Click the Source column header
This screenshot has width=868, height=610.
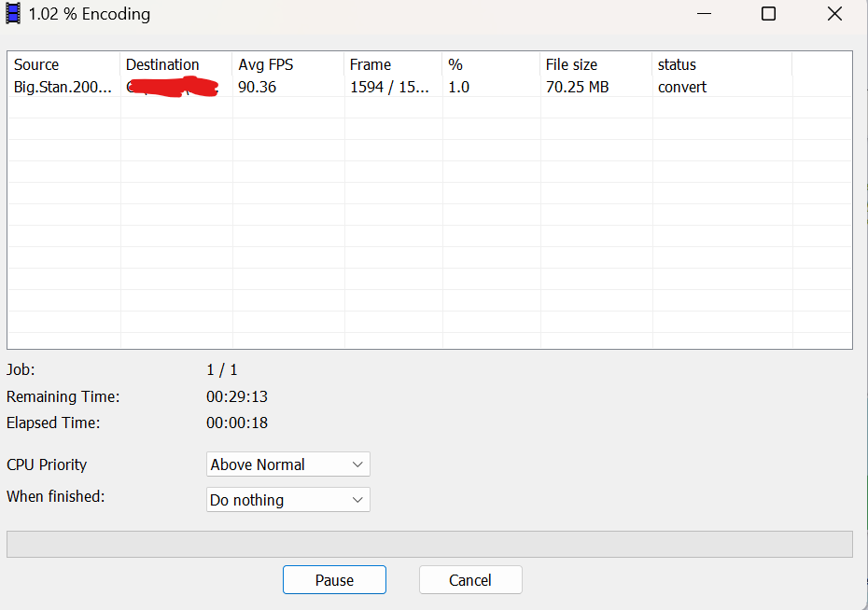(x=36, y=64)
